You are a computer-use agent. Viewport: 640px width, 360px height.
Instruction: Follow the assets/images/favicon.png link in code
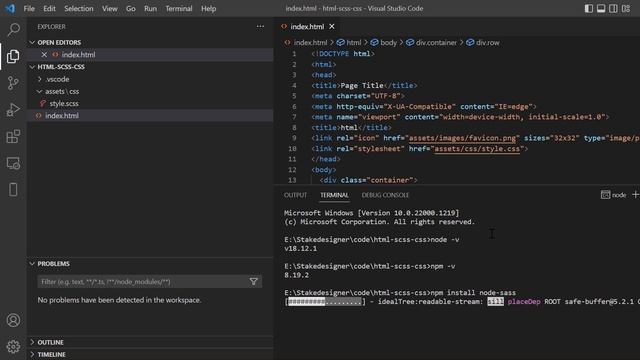(x=462, y=138)
